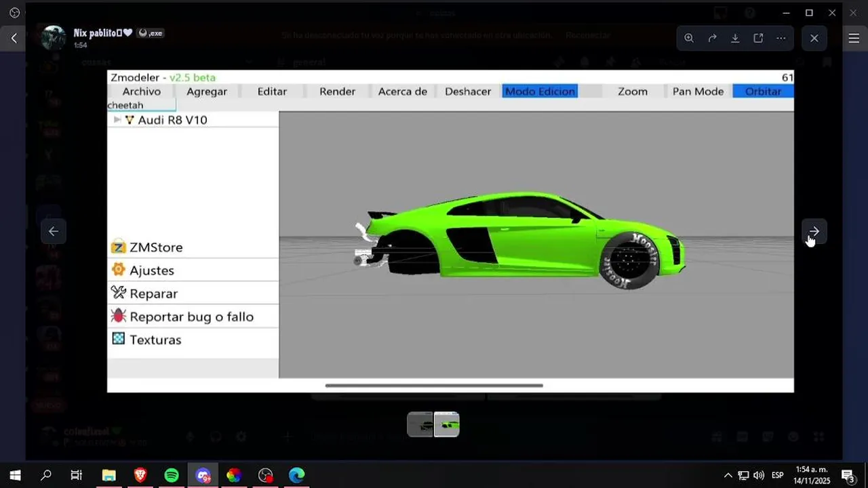Open the Agregar menu
Image resolution: width=868 pixels, height=488 pixels.
207,91
